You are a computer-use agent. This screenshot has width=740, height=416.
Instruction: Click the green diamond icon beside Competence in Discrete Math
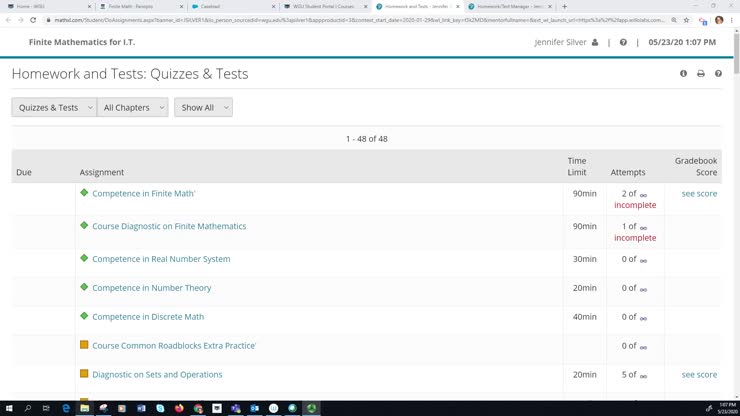click(x=84, y=316)
